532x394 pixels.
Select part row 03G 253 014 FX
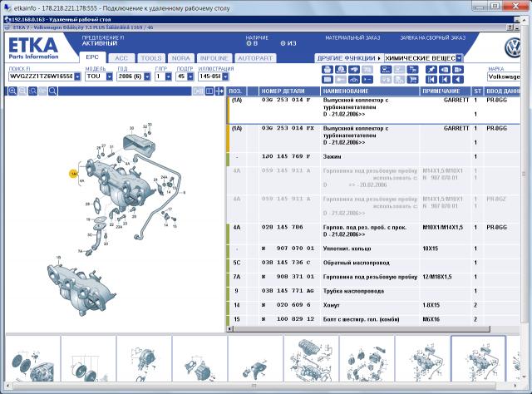point(373,139)
